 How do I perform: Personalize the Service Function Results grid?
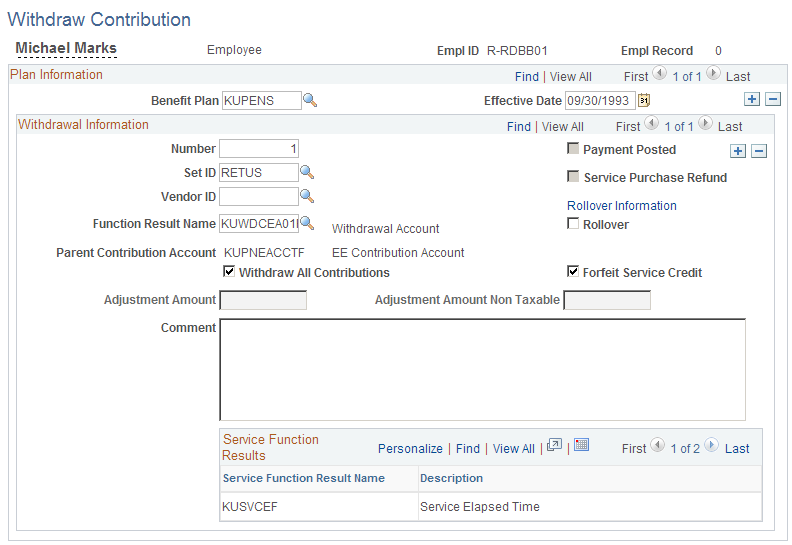(x=410, y=449)
